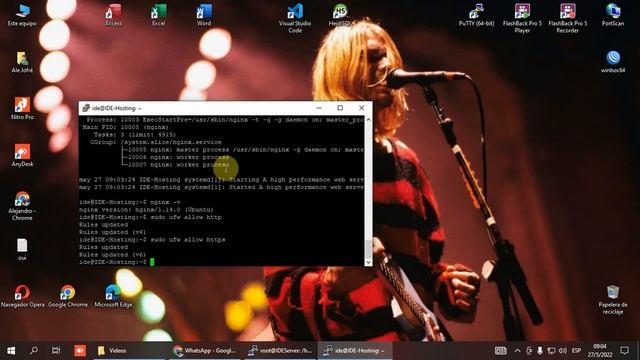Open the taskbar search icon
The width and height of the screenshot is (640, 360).
(x=34, y=351)
